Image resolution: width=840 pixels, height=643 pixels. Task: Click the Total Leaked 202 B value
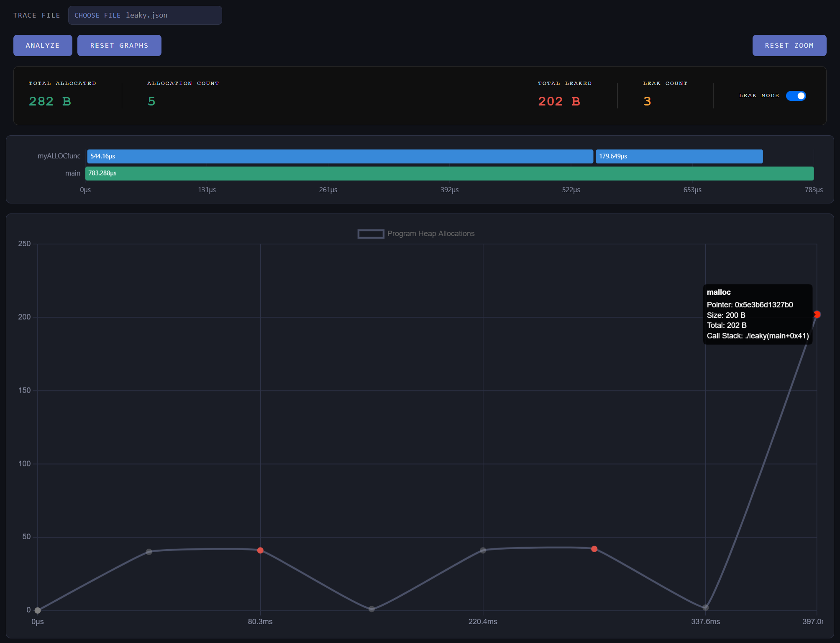[x=559, y=101]
